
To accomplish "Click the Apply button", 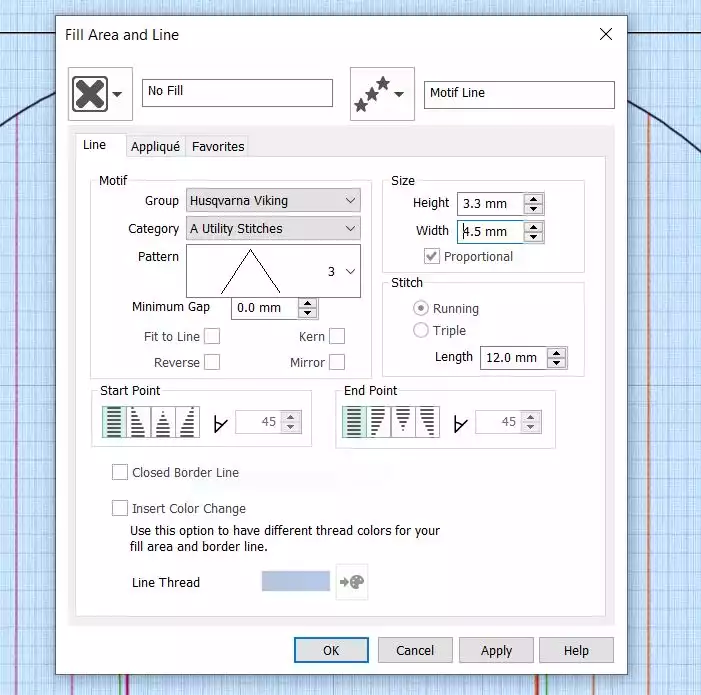I will tap(496, 650).
